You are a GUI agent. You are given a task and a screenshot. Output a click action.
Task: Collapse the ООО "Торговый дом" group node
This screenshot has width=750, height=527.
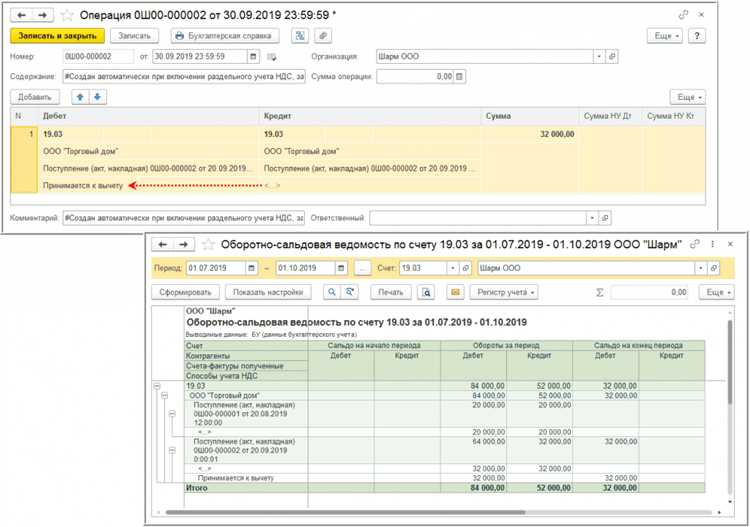coord(165,395)
